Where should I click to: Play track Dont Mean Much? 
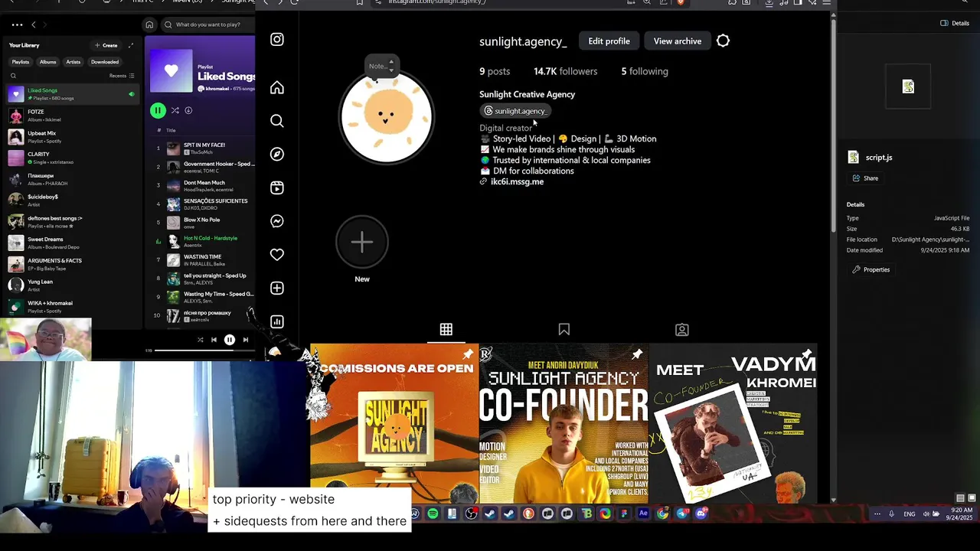pyautogui.click(x=203, y=186)
